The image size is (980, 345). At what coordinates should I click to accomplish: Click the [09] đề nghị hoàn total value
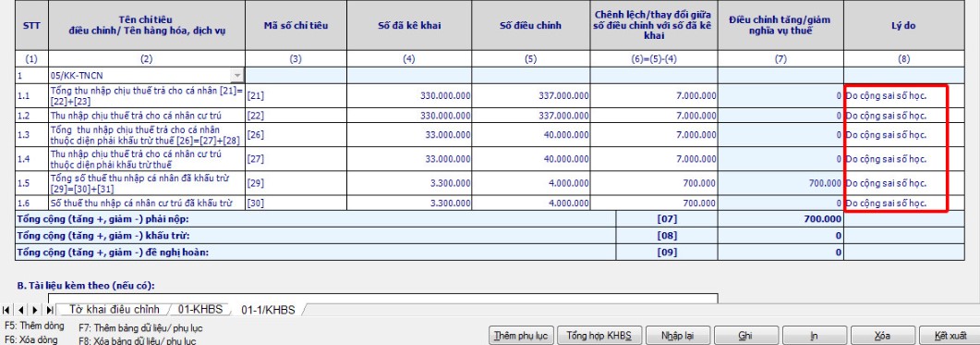780,252
